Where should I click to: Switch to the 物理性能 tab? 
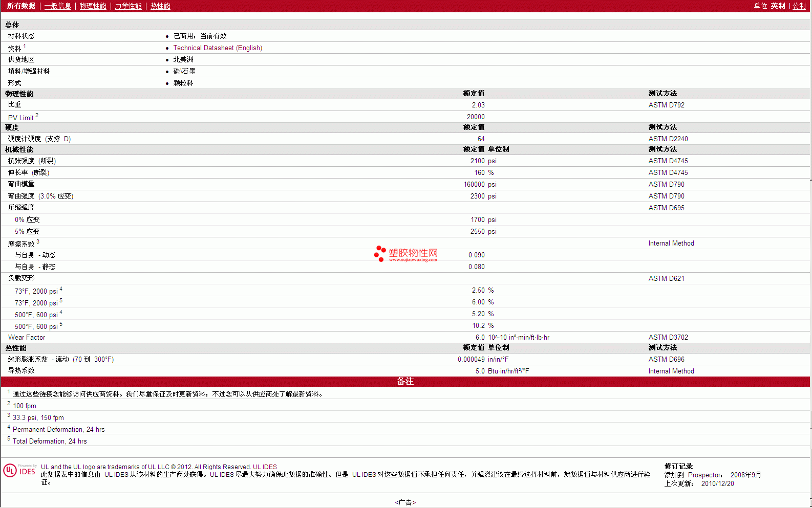pos(93,6)
